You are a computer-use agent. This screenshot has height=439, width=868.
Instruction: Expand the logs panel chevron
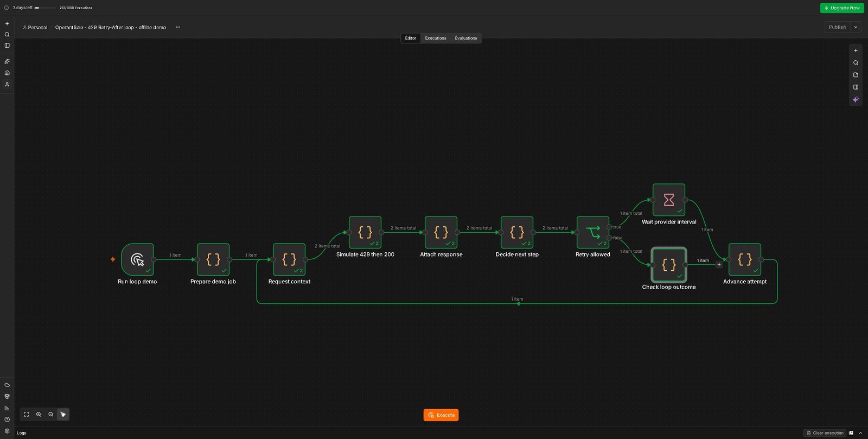(860, 433)
